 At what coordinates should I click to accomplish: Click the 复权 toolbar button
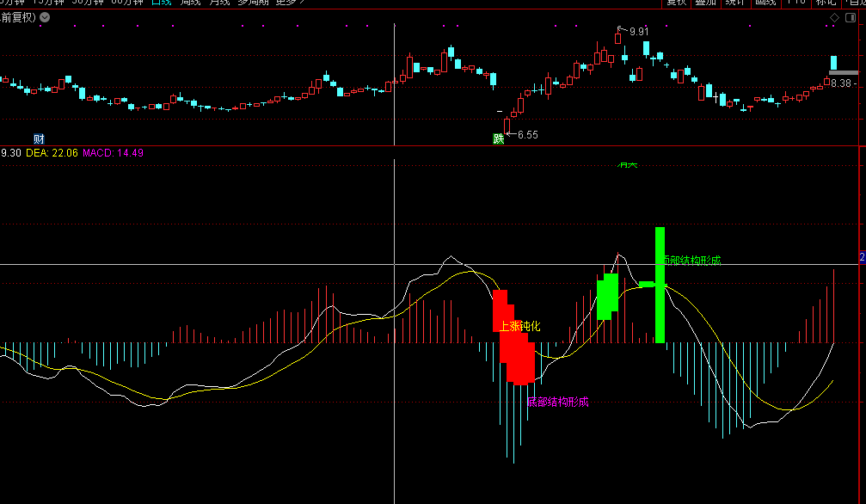click(676, 3)
